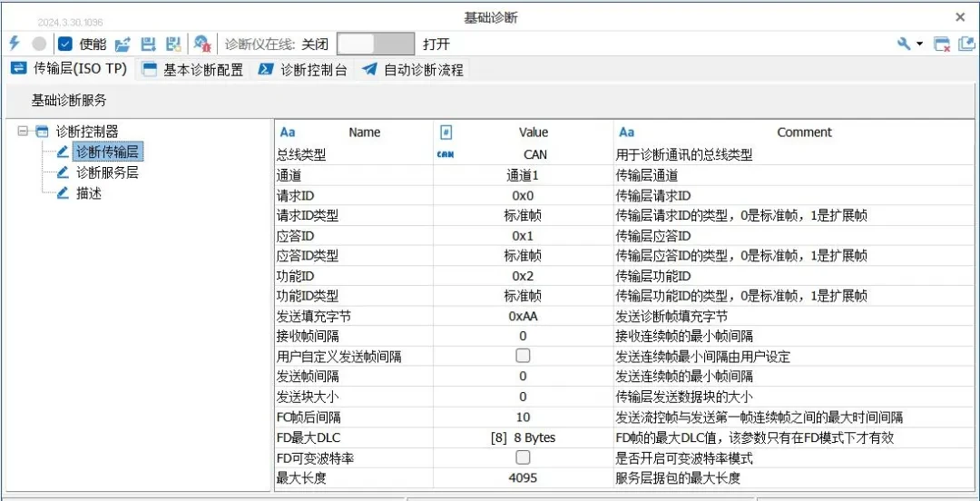Click the 接收帧间隔 value 0

click(524, 336)
